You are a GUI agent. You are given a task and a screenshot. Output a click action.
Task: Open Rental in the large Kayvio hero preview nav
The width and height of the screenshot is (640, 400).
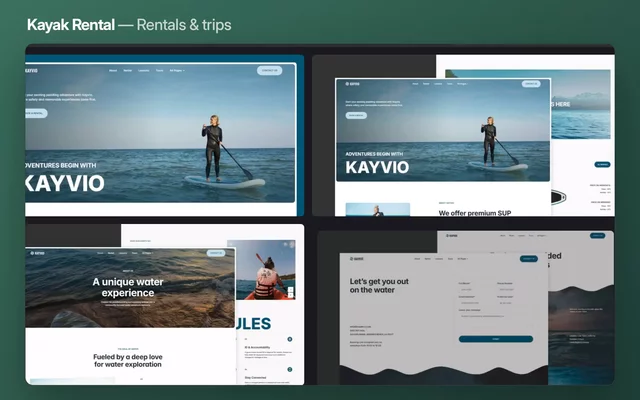(128, 71)
